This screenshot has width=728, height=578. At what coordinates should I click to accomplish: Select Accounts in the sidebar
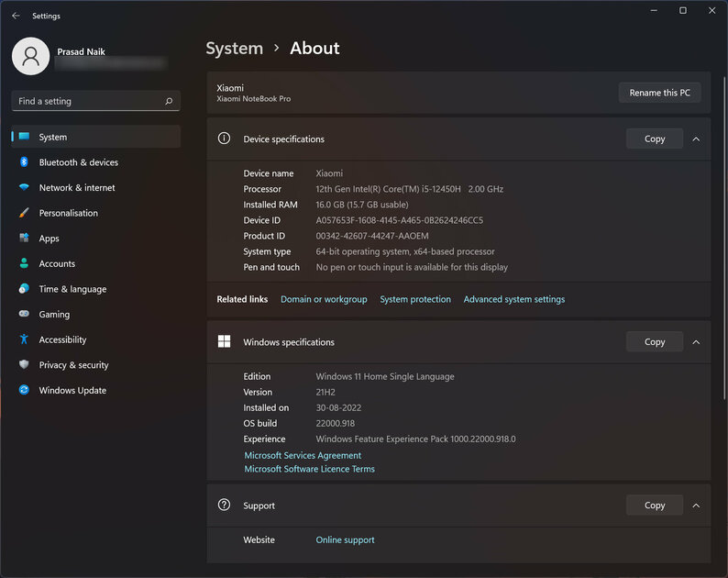tap(96, 263)
